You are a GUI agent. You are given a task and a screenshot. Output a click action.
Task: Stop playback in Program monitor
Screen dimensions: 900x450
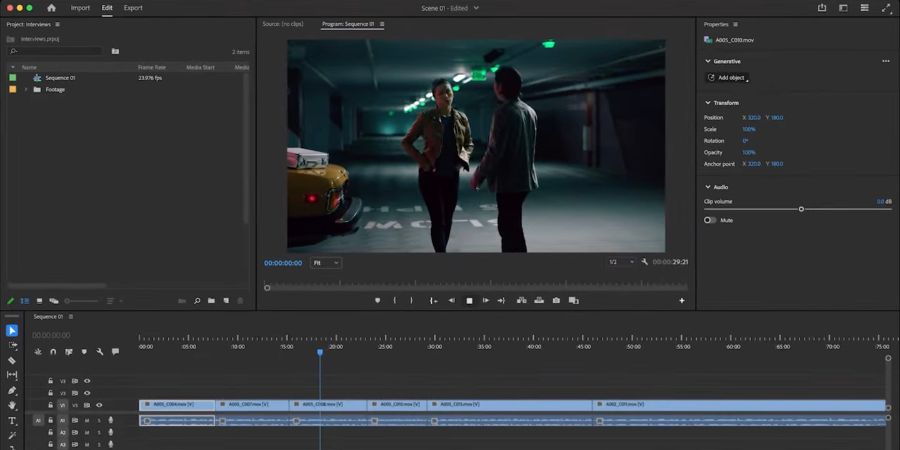(469, 300)
